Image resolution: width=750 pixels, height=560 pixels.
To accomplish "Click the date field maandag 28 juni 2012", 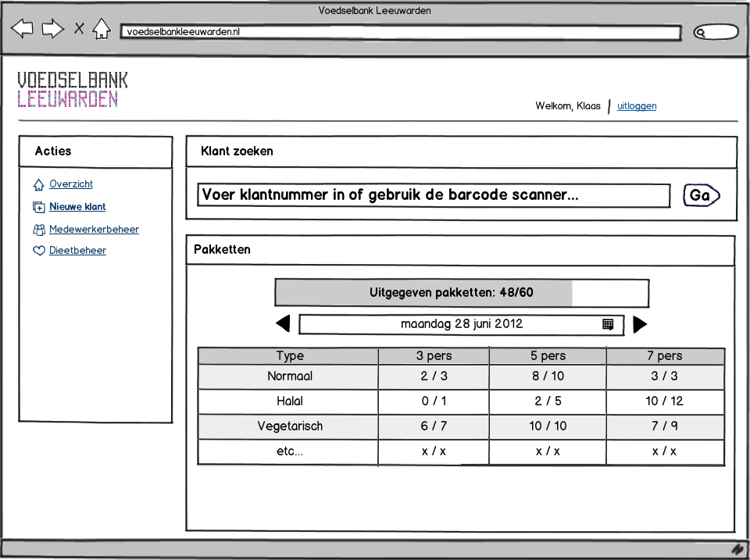I will [x=462, y=324].
